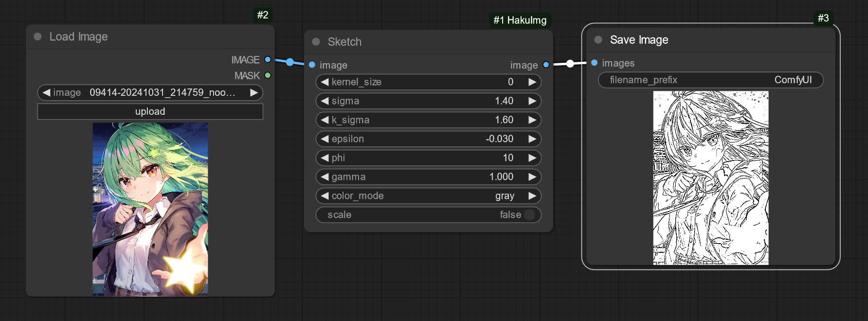Click the sigma value 1.40
This screenshot has height=321, width=868.
[x=504, y=101]
